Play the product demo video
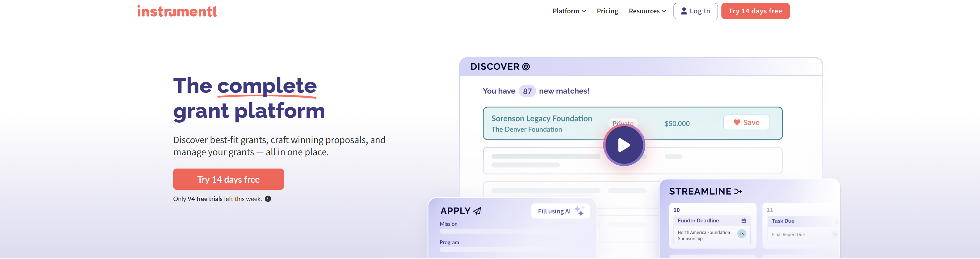Viewport: 980px width, 259px height. click(624, 145)
